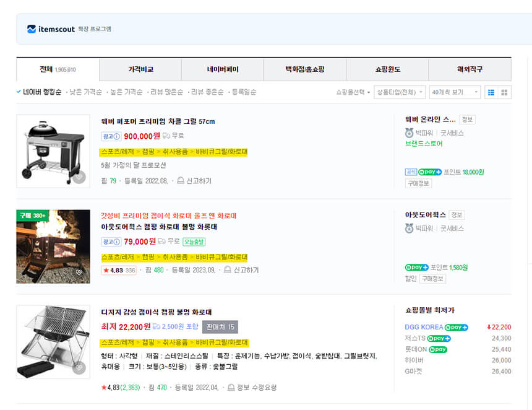Viewport: 532px width, 410px height.
Task: Click 5월 가정의 달 프로모션 text
Action: click(x=134, y=165)
